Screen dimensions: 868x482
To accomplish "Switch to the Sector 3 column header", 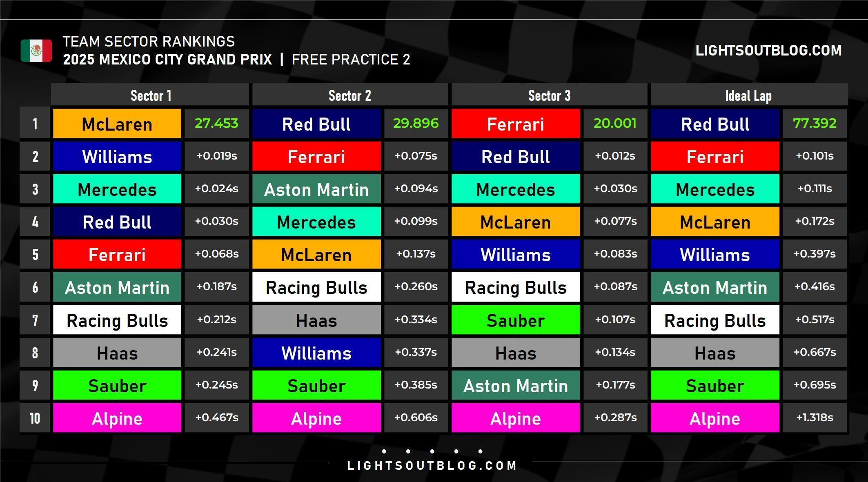I will 549,96.
